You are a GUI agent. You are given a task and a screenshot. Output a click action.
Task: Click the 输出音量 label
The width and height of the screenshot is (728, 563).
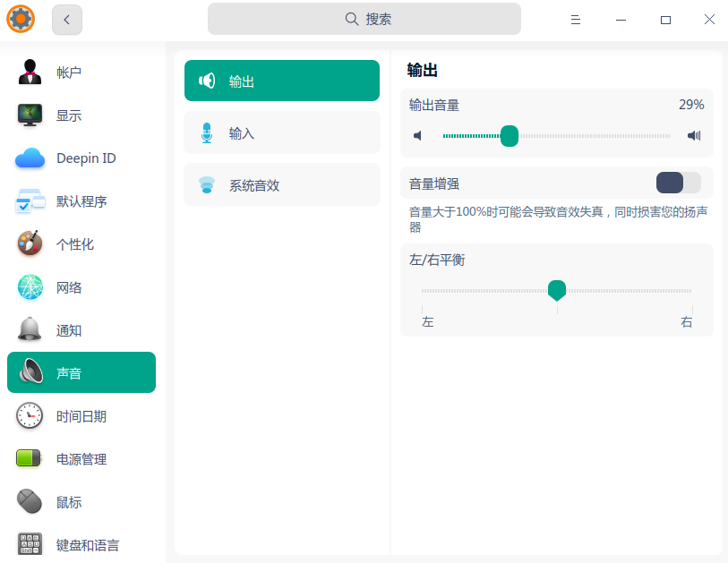(x=434, y=106)
